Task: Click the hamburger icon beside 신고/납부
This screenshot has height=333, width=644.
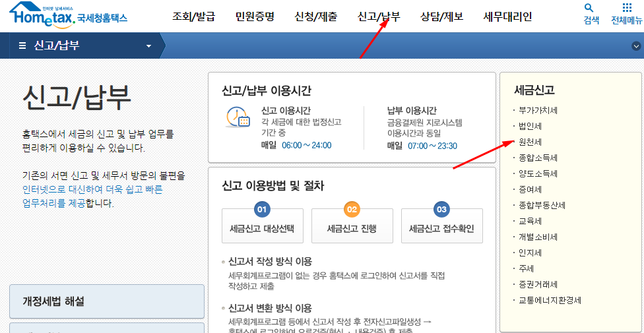Action: coord(22,45)
